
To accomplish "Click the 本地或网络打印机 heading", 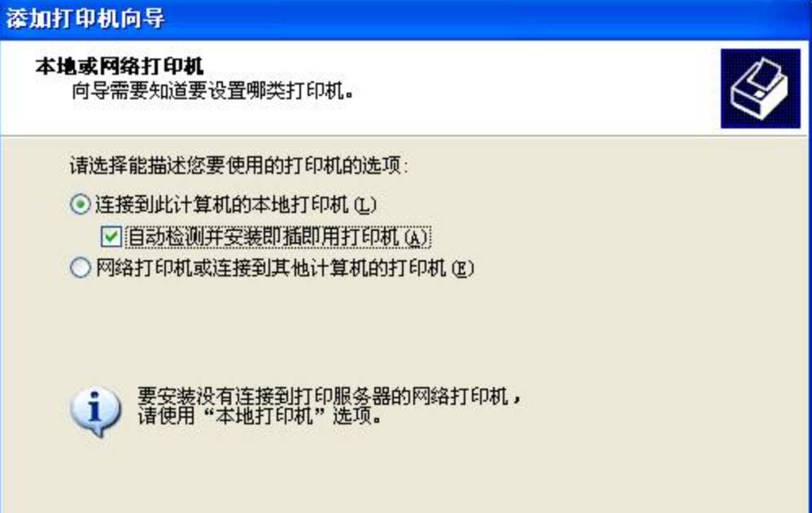I will (120, 67).
